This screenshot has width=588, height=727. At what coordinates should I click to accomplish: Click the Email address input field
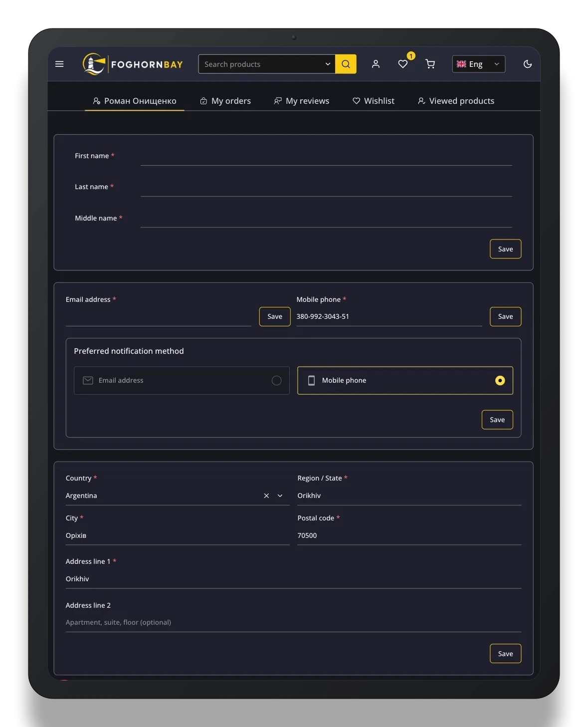(159, 316)
